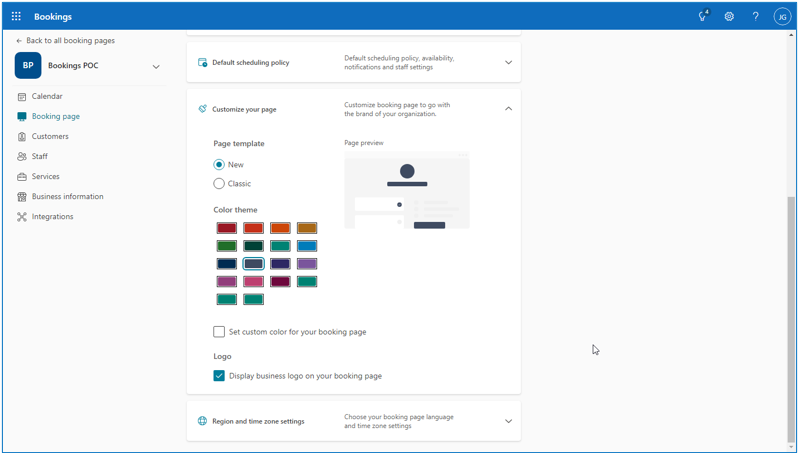Viewport: 800px width, 453px height.
Task: Open the app launcher waffle icon
Action: (x=16, y=17)
